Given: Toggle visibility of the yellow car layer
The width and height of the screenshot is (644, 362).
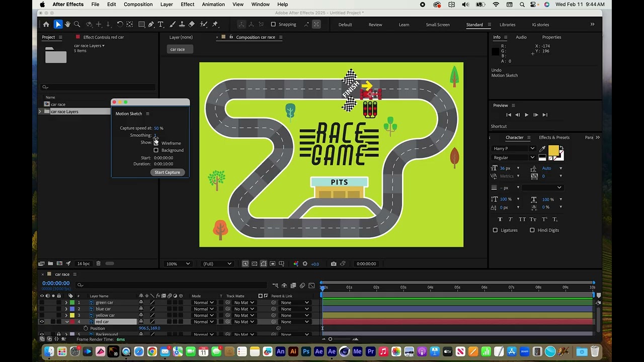Looking at the screenshot, I should pos(42,315).
